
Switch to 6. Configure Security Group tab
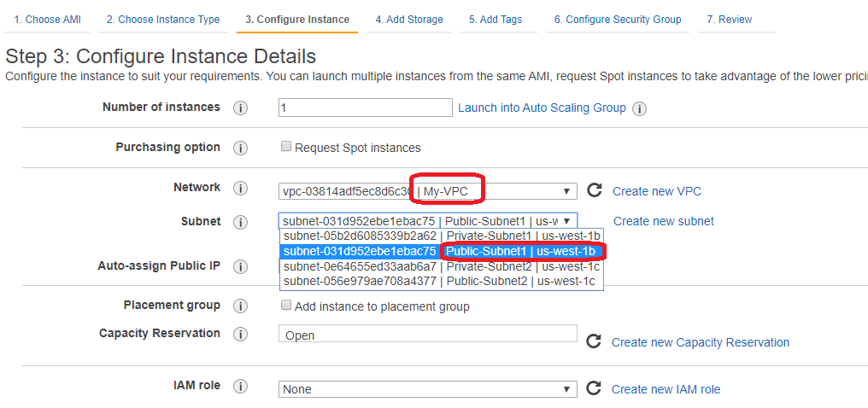(x=617, y=20)
